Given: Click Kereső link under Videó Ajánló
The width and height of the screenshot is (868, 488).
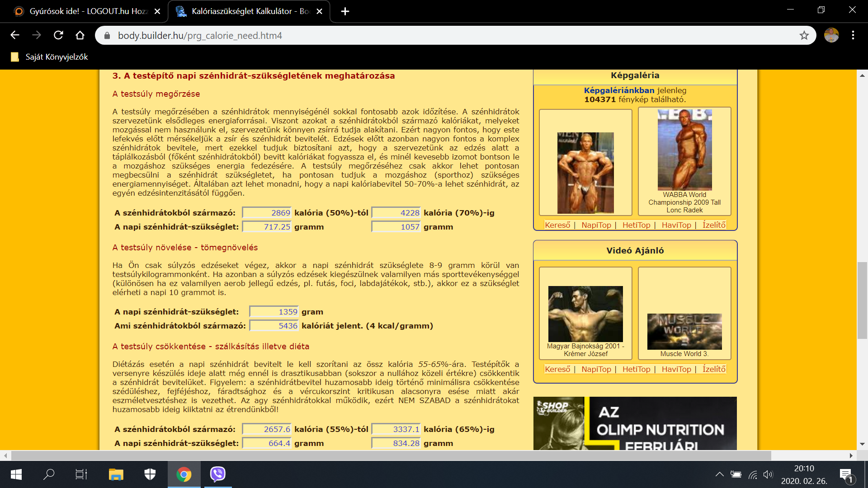Looking at the screenshot, I should (557, 369).
